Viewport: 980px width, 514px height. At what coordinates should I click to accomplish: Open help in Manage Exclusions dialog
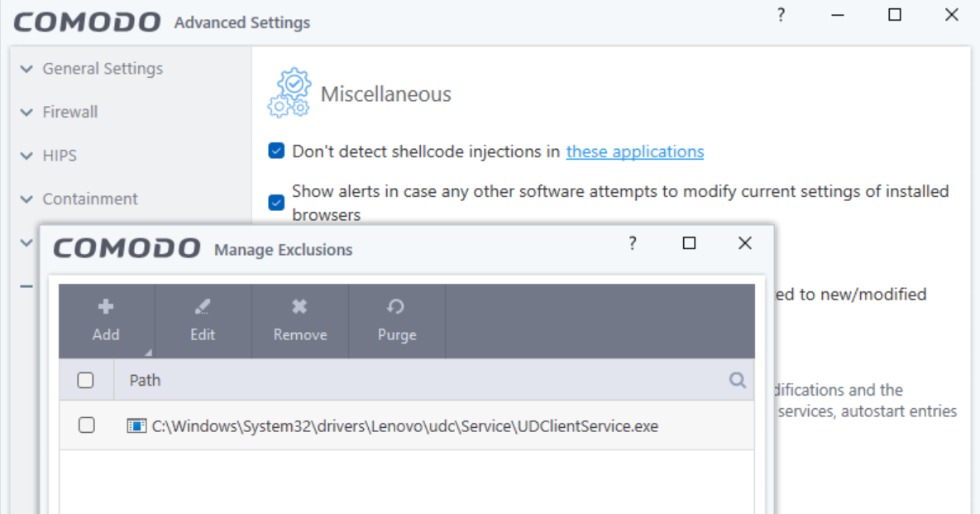[x=633, y=243]
